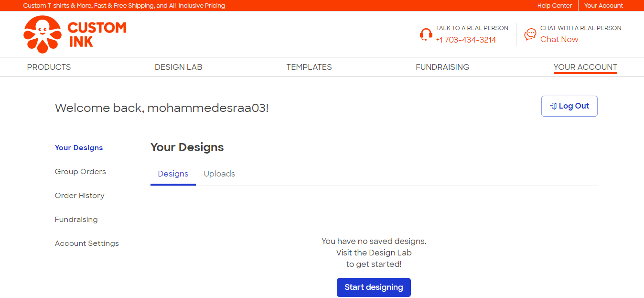Click the CUSTOM INK wordmark text
644x298 pixels.
(97, 34)
